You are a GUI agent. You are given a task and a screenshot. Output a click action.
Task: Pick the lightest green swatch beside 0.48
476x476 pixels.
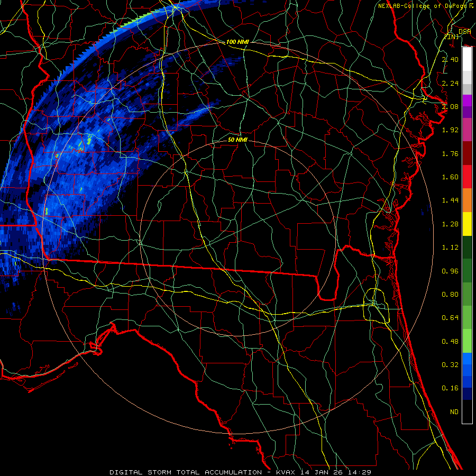click(467, 341)
